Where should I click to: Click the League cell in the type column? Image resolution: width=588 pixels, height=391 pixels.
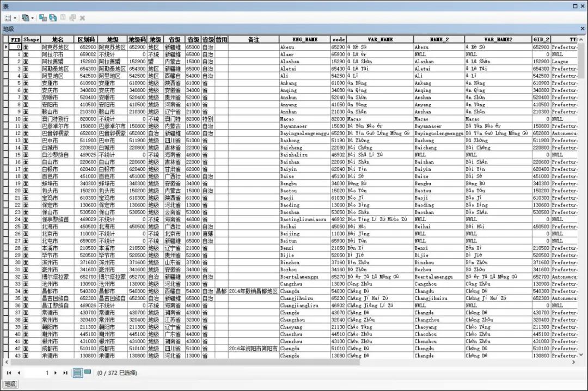click(x=564, y=61)
